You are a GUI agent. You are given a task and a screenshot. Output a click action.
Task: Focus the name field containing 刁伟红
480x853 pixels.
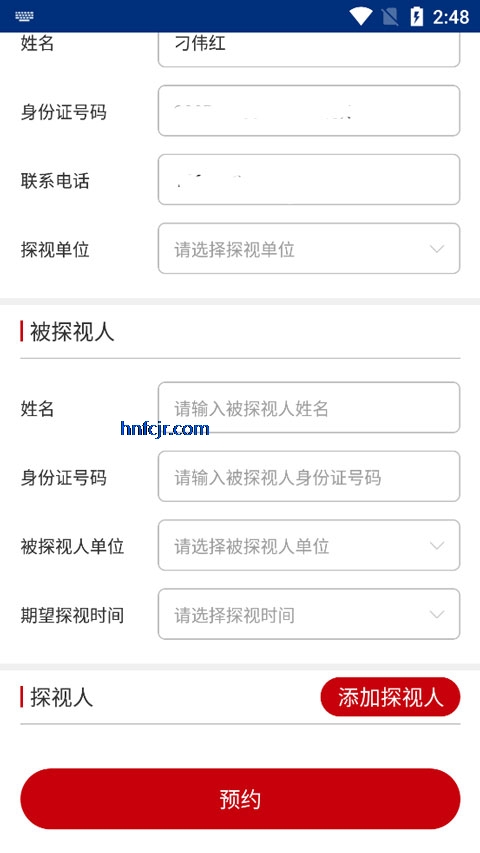[x=309, y=49]
